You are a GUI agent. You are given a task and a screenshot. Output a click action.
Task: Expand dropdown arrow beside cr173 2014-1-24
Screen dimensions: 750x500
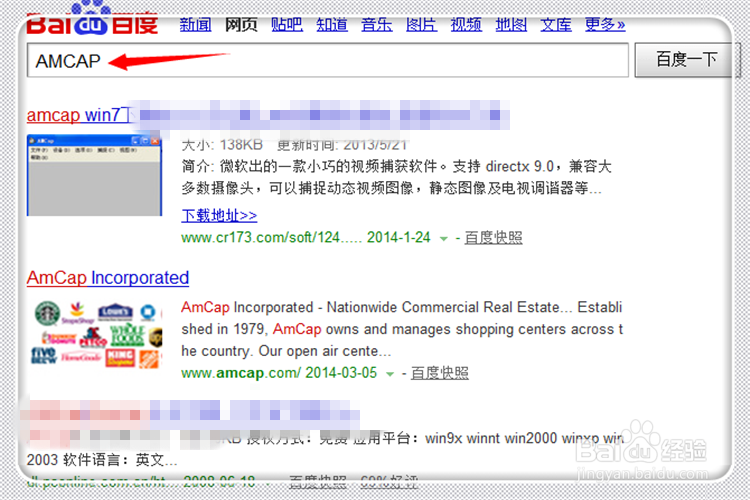pyautogui.click(x=443, y=238)
